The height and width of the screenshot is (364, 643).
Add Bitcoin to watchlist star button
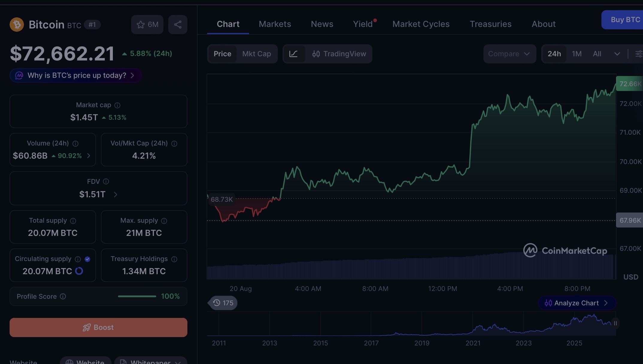click(147, 25)
